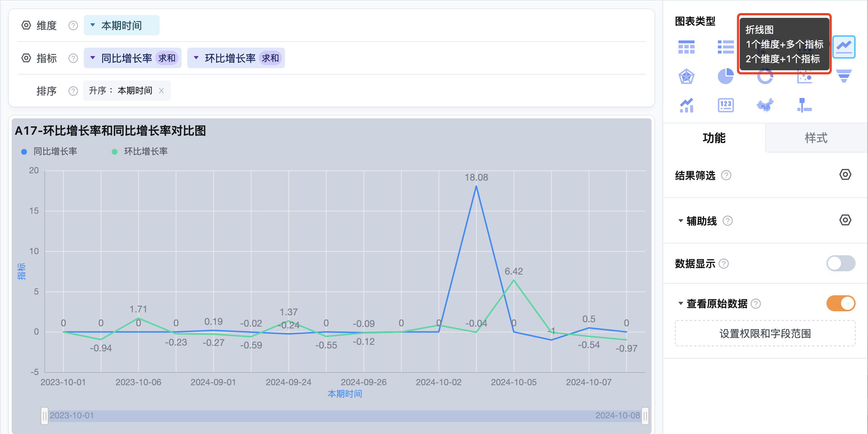Click the 结果筛选 label

click(x=695, y=175)
